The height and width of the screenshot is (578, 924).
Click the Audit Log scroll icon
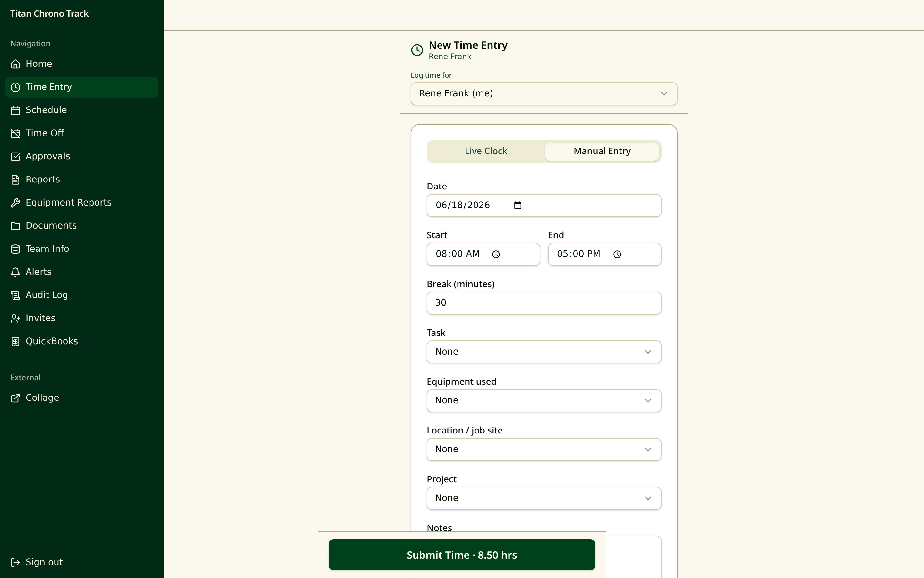tap(15, 295)
